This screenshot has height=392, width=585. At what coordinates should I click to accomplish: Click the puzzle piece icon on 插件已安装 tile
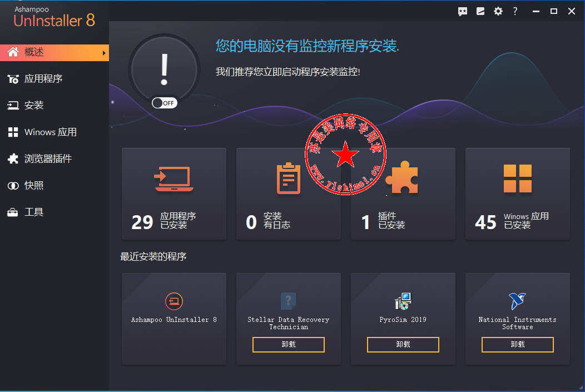(x=402, y=177)
